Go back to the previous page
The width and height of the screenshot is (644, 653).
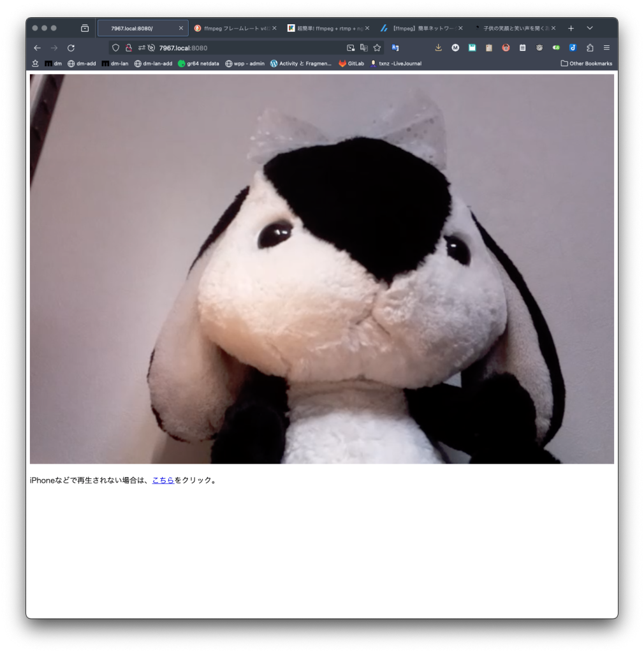tap(37, 48)
